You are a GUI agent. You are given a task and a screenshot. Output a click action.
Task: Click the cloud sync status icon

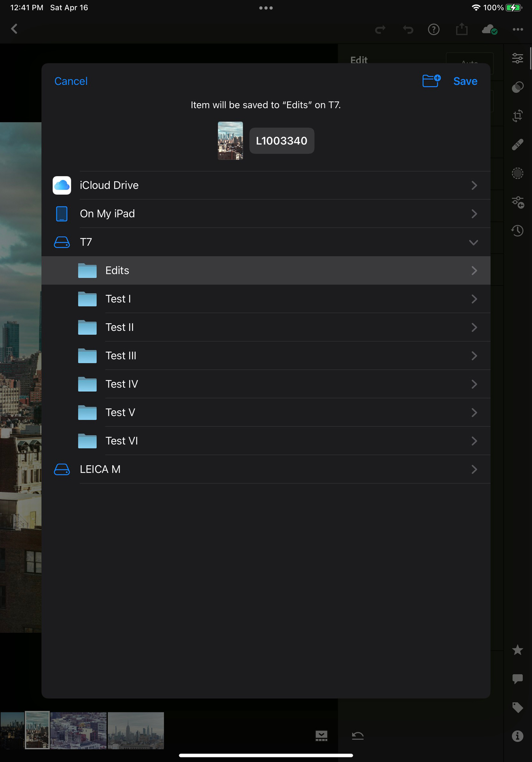tap(489, 29)
